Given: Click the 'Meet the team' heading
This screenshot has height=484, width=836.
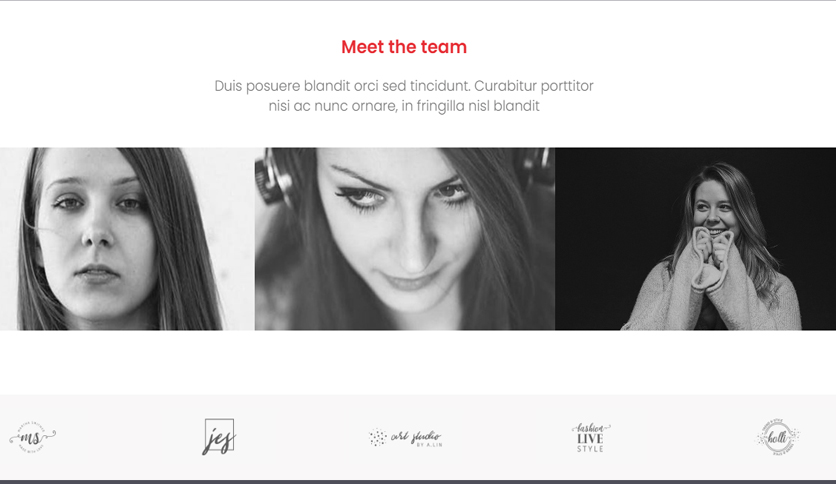Looking at the screenshot, I should click(x=404, y=47).
